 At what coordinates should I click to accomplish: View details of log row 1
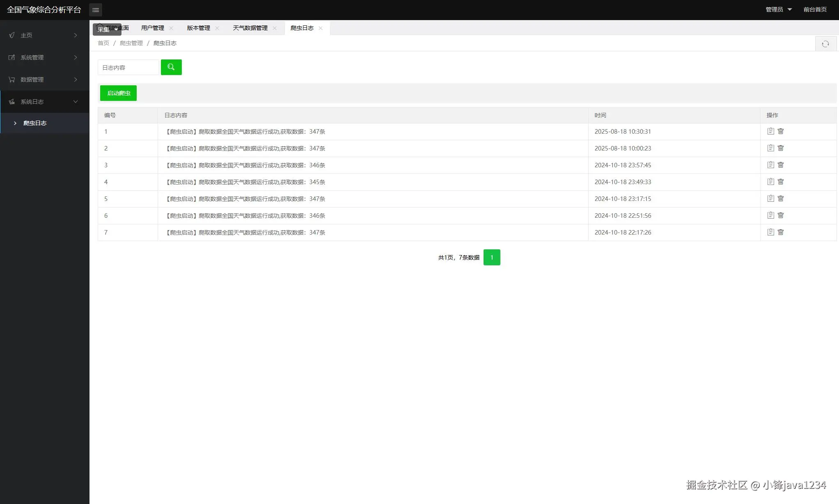point(770,131)
